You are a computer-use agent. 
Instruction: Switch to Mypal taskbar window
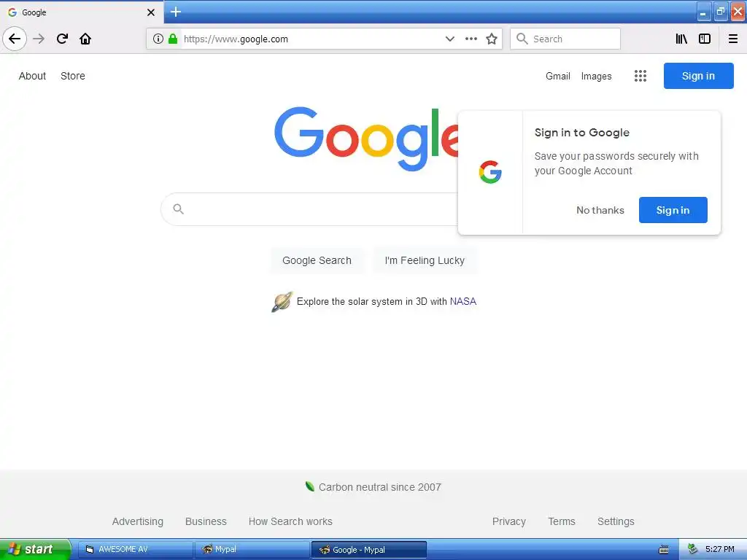click(x=252, y=550)
